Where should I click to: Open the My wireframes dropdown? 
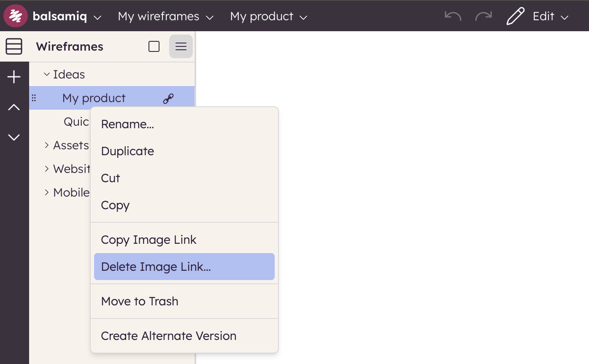165,16
